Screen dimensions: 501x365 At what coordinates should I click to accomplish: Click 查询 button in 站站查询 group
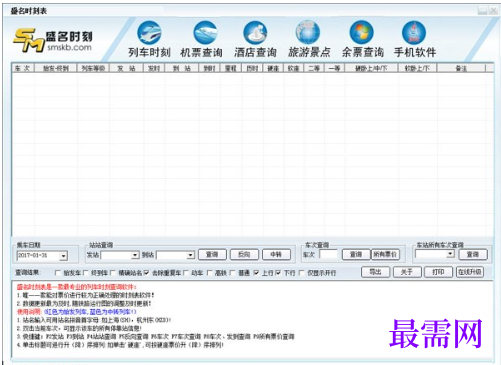click(212, 255)
